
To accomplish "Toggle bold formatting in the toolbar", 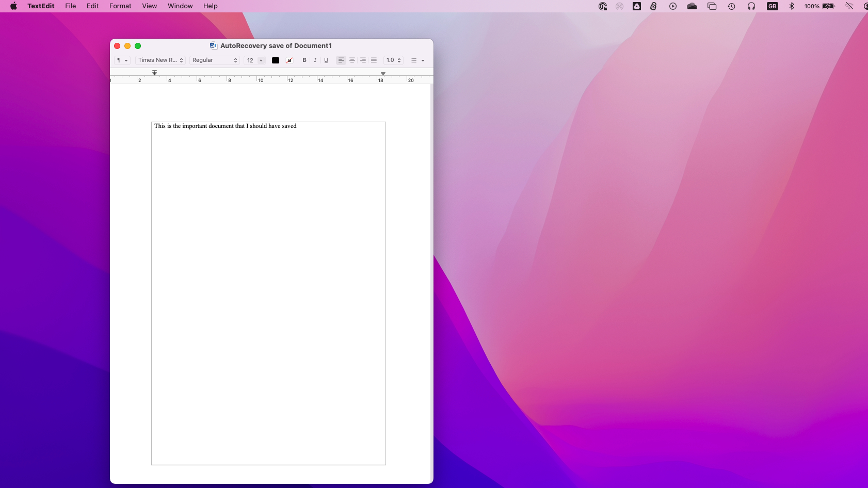I will [x=303, y=60].
